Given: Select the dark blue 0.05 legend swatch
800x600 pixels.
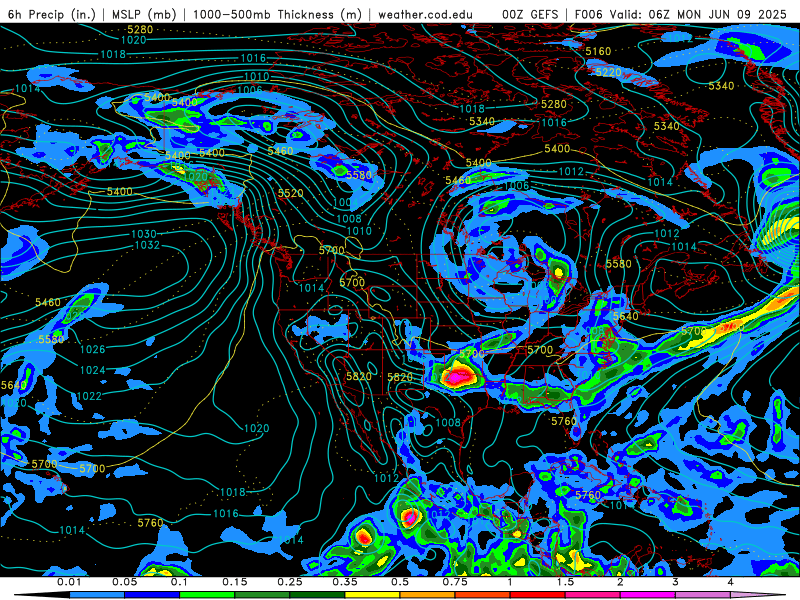Looking at the screenshot, I should coord(152,595).
